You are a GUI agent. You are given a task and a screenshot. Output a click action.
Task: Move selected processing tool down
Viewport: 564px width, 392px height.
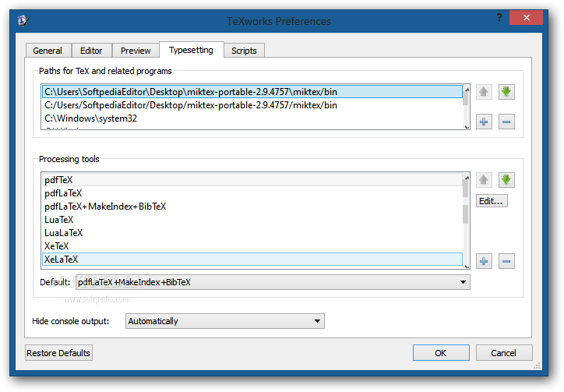506,179
